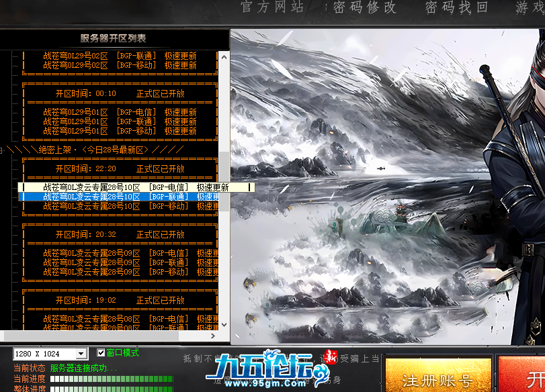This screenshot has width=545, height=392.
Task: Click the 服务器开区列表 title
Action: click(113, 38)
